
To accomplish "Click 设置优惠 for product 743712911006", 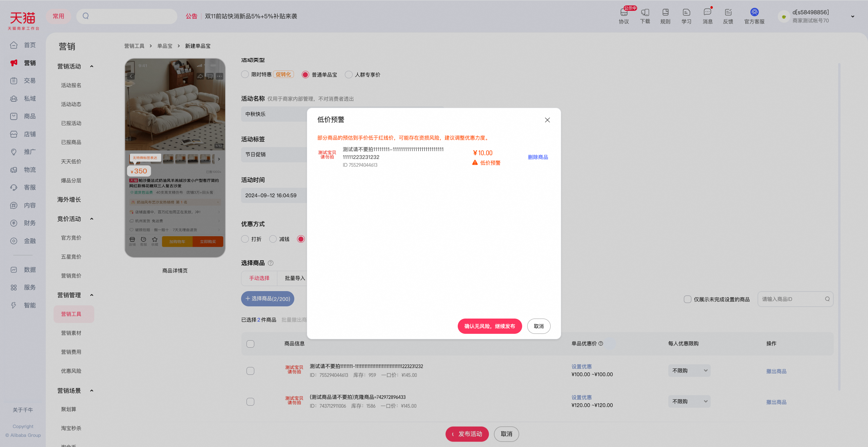I will pyautogui.click(x=581, y=398).
